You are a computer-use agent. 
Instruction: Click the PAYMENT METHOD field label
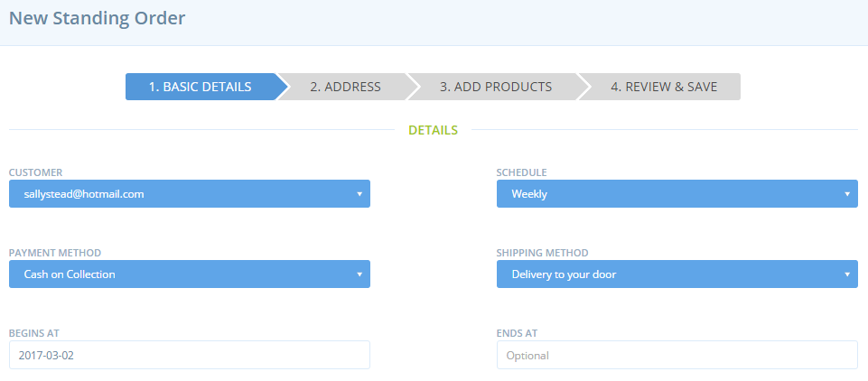(x=55, y=253)
